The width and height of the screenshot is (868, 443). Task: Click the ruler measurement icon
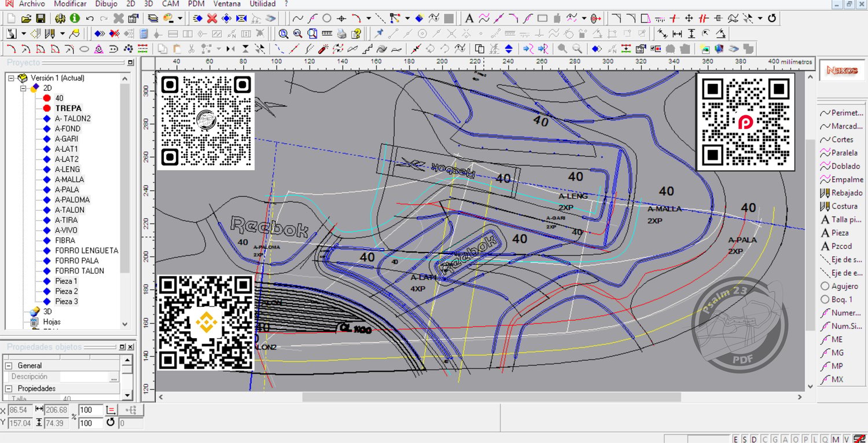[x=327, y=33]
